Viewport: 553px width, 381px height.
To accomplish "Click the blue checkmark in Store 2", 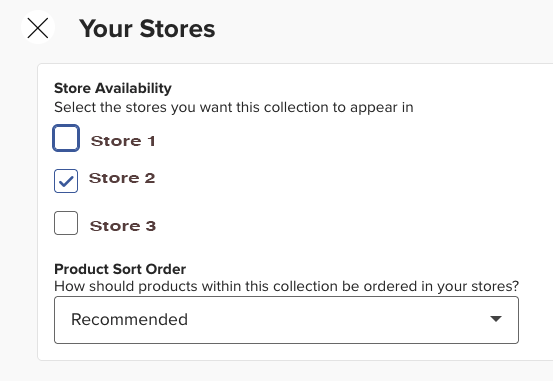I will click(x=66, y=181).
